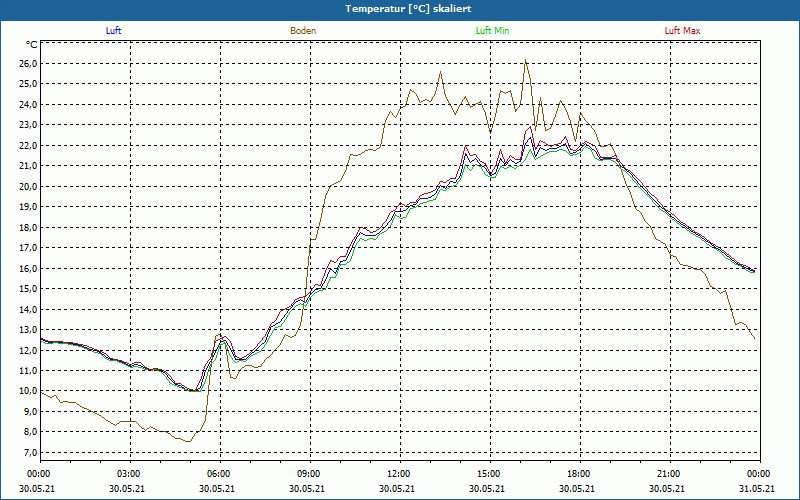Image resolution: width=800 pixels, height=500 pixels.
Task: Click the 15:00 time axis label
Action: [490, 474]
